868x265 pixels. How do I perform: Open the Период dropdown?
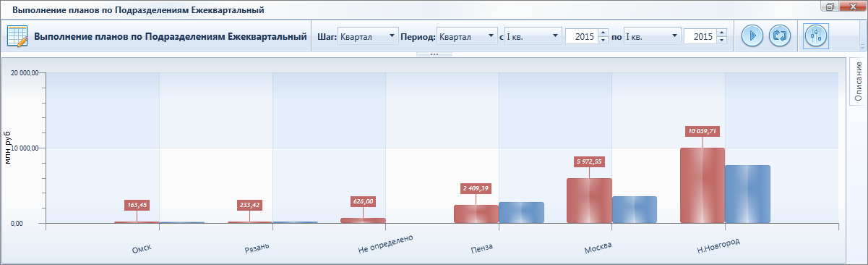[467, 36]
